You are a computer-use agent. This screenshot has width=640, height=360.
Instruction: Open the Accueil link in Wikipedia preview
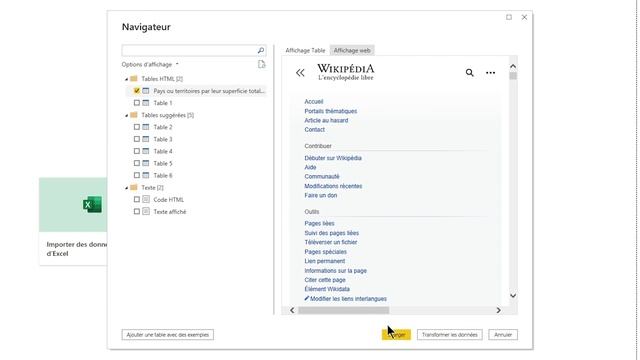coord(313,102)
